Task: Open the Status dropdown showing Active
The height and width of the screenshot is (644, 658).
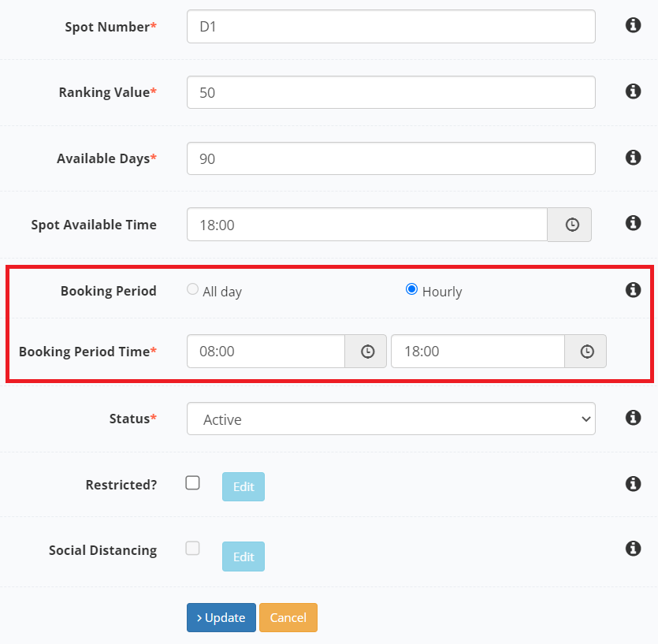Action: coord(391,419)
